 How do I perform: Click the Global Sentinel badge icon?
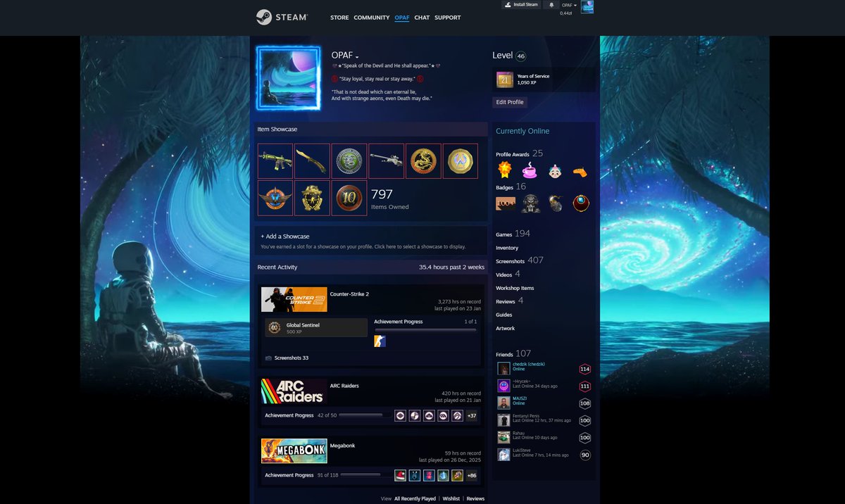[274, 327]
